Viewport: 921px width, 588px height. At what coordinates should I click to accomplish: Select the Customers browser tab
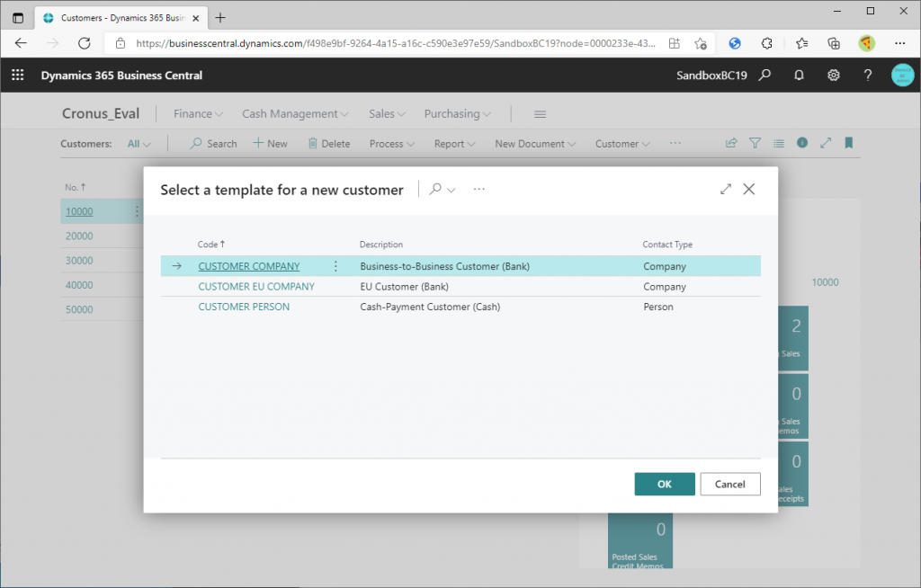pos(121,18)
